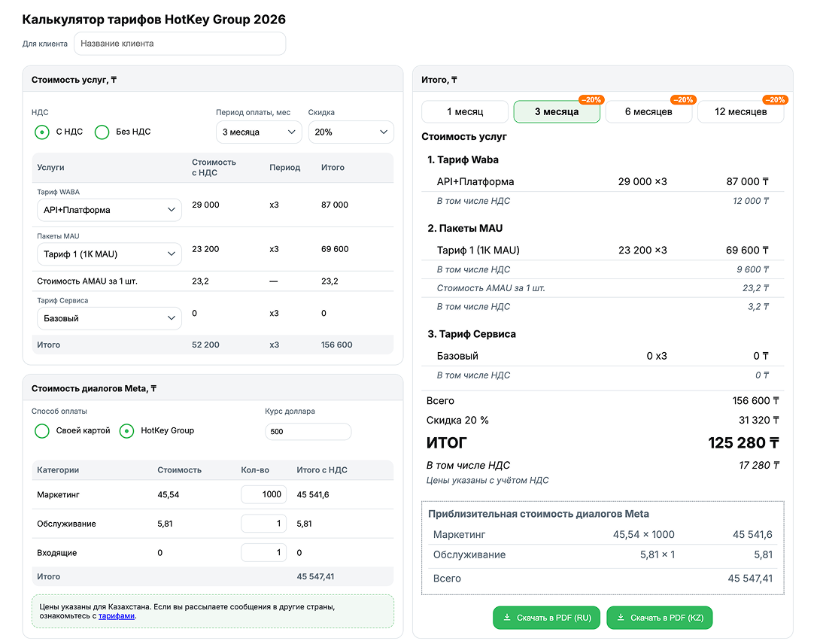Switch to the '6 месяцев' tab
820x644 pixels.
coord(649,112)
